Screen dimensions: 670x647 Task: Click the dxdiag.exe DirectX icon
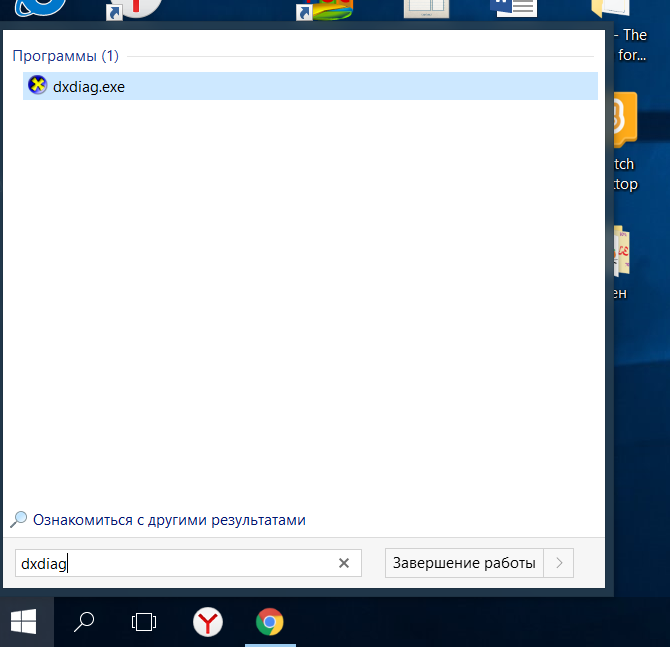(38, 85)
